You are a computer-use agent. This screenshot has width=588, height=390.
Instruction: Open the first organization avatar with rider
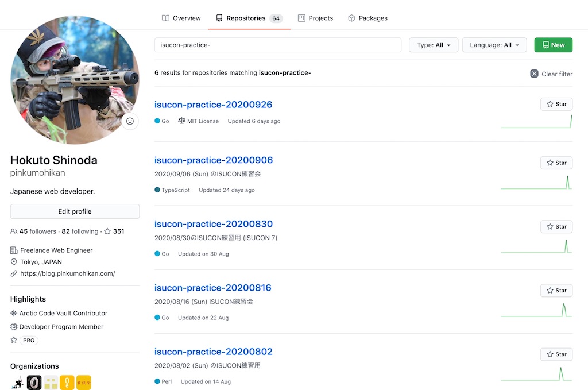coord(18,383)
